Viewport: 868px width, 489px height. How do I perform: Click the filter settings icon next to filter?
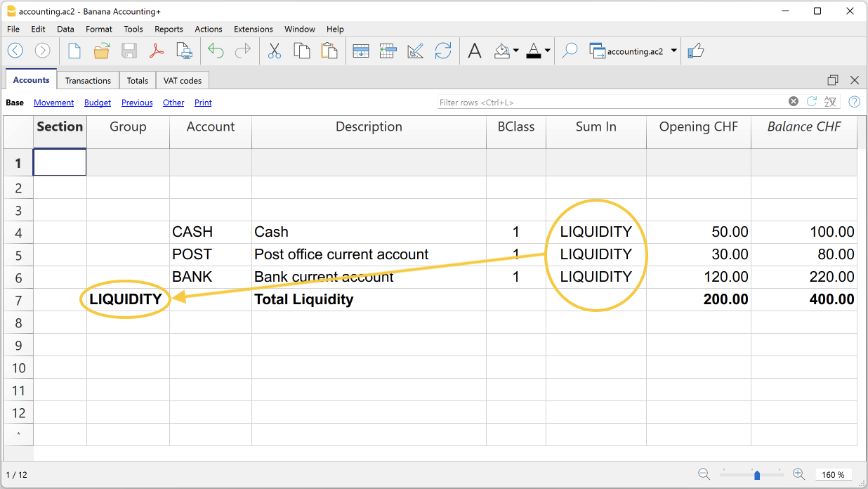[831, 101]
